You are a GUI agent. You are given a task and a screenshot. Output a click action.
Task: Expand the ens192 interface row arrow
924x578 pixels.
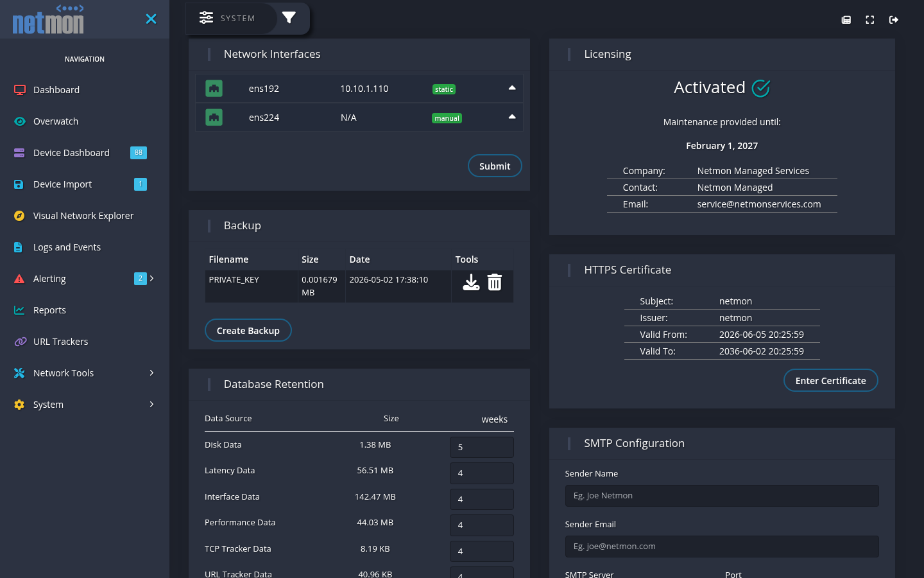click(x=512, y=88)
